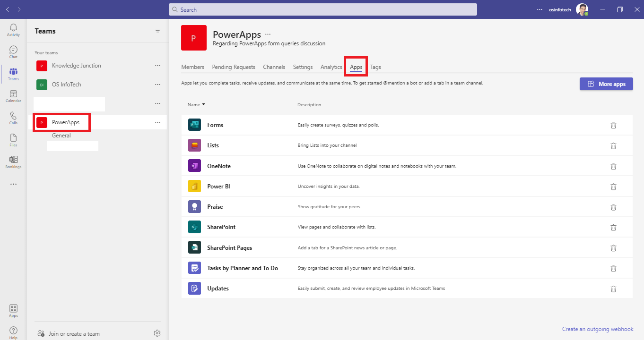The image size is (644, 340).
Task: Click the Updates app name
Action: [218, 289]
